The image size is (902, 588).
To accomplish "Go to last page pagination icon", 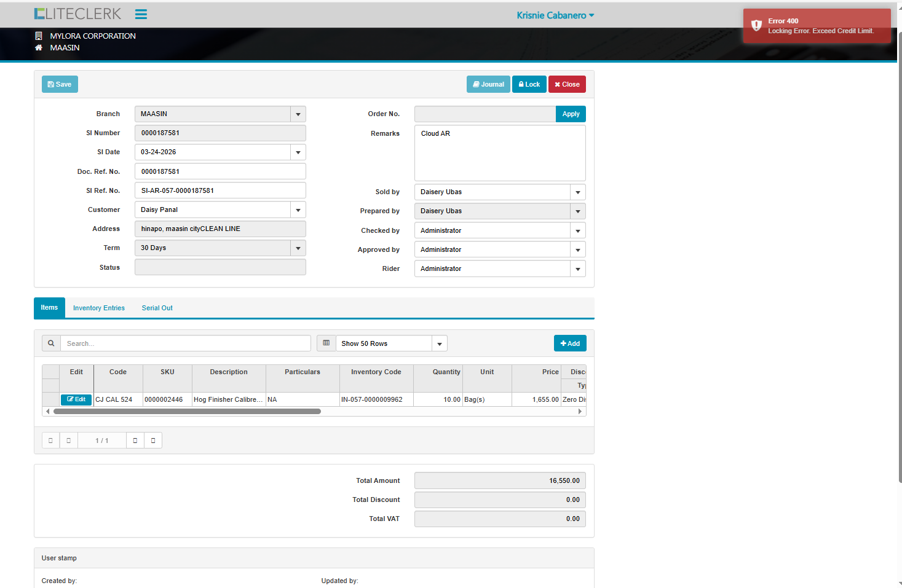I will coord(153,441).
